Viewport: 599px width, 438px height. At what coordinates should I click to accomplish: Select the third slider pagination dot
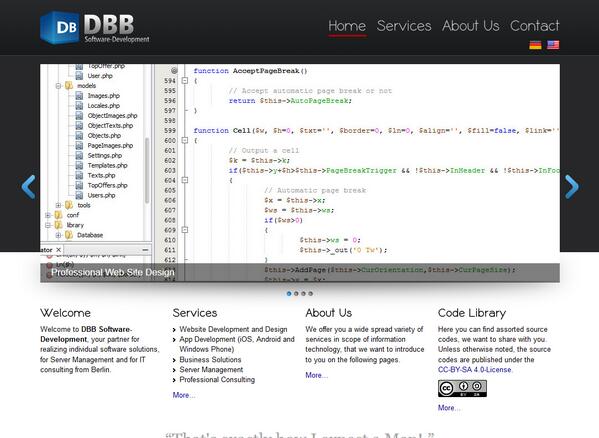coord(303,294)
